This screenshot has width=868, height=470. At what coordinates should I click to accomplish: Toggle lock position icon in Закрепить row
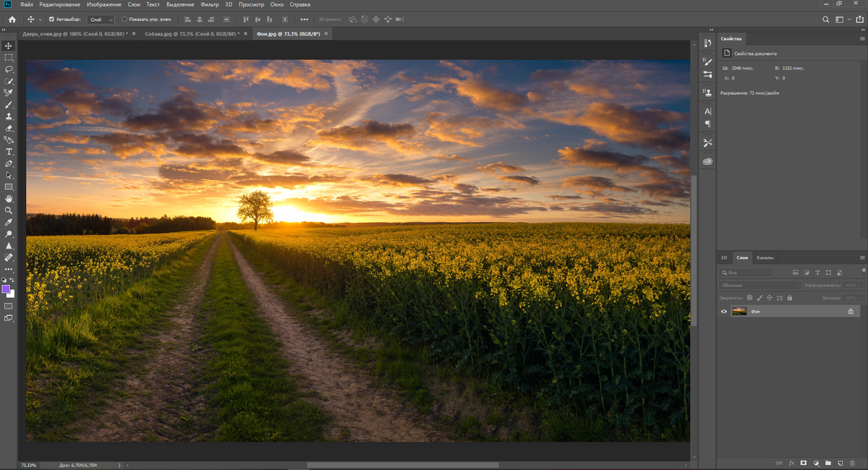coord(770,297)
